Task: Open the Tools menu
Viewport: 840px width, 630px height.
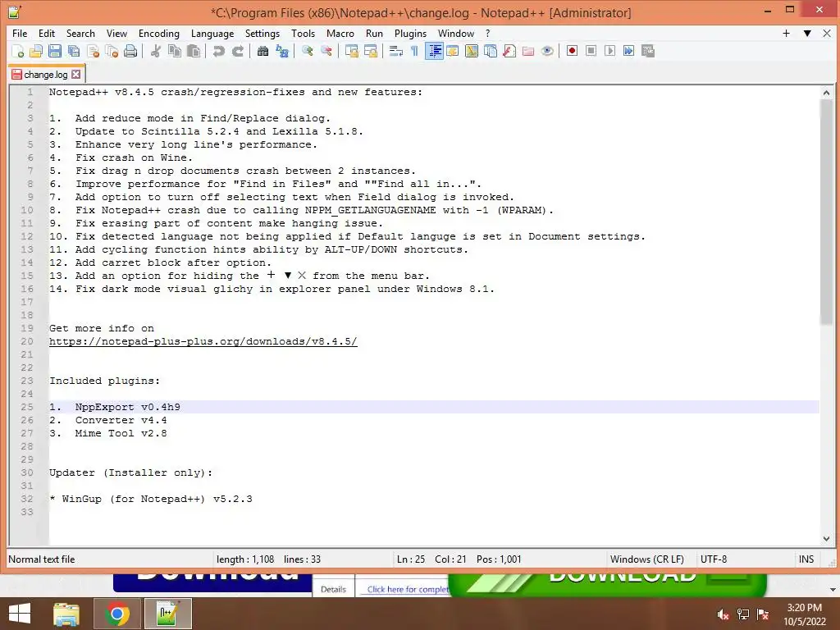Action: tap(304, 33)
